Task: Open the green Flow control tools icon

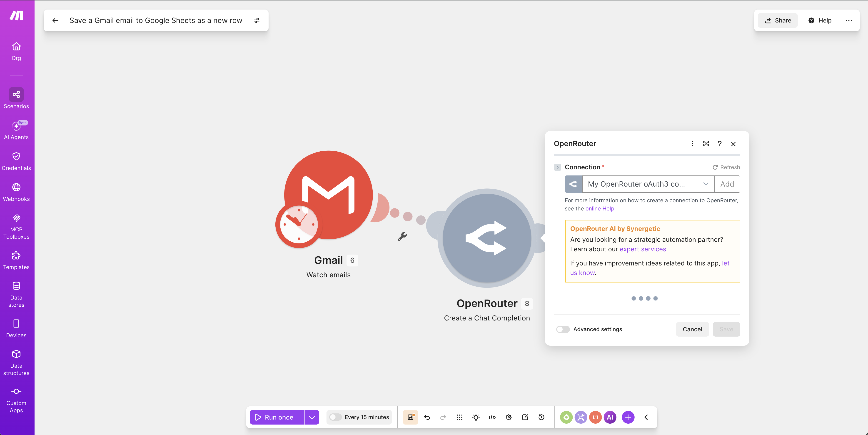Action: (x=566, y=417)
